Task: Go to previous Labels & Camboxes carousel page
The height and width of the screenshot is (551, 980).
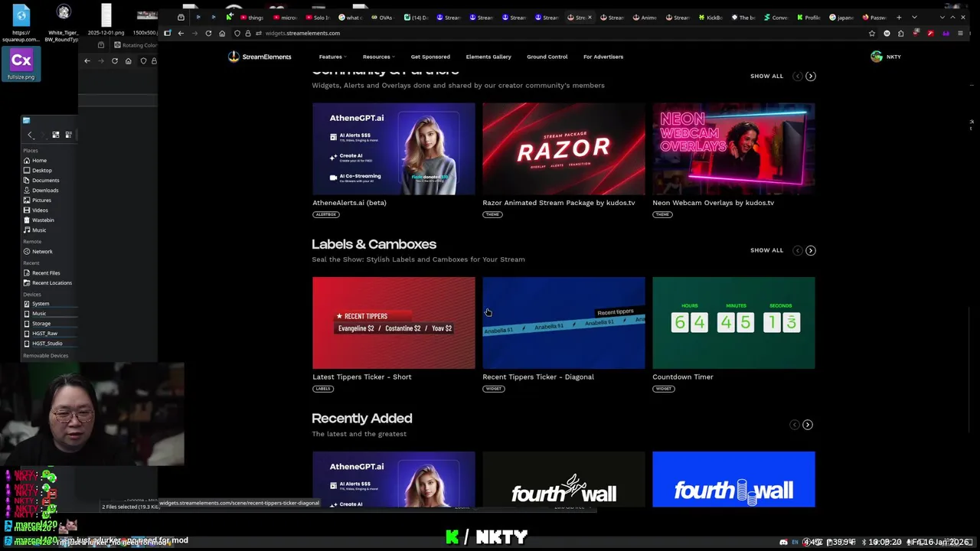Action: [798, 250]
